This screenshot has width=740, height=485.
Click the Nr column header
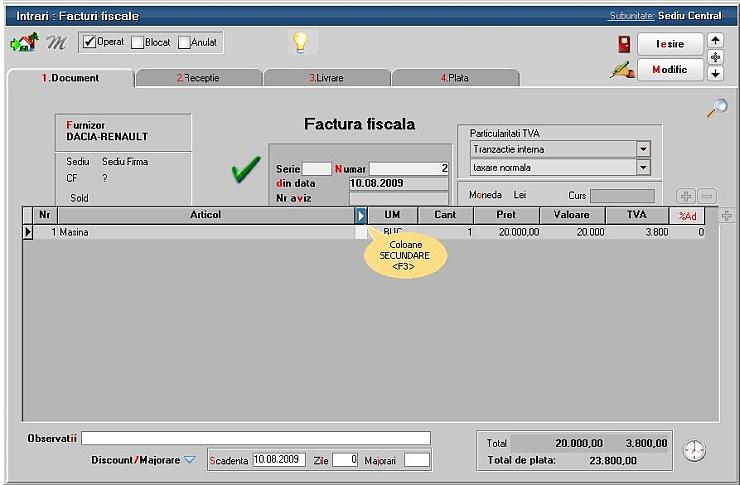[x=45, y=215]
